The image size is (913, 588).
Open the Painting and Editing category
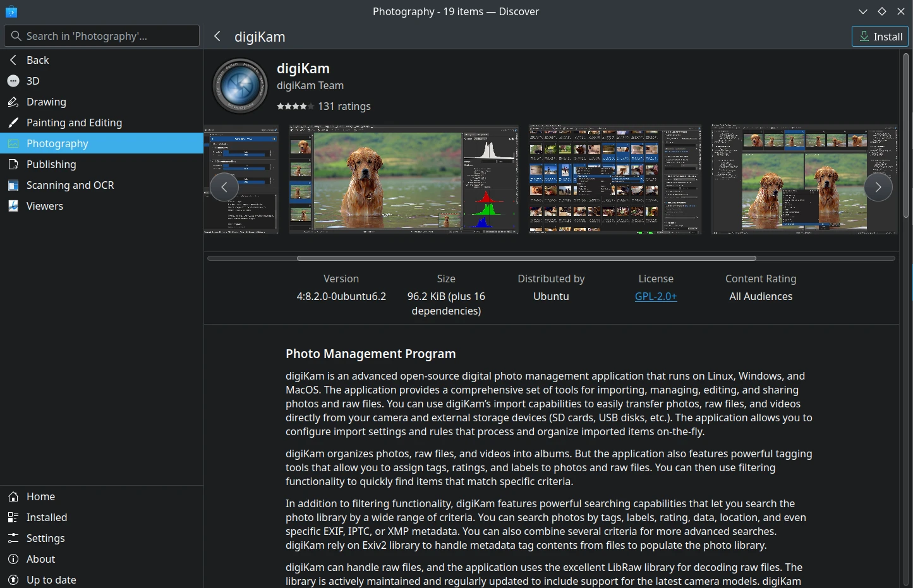coord(75,123)
